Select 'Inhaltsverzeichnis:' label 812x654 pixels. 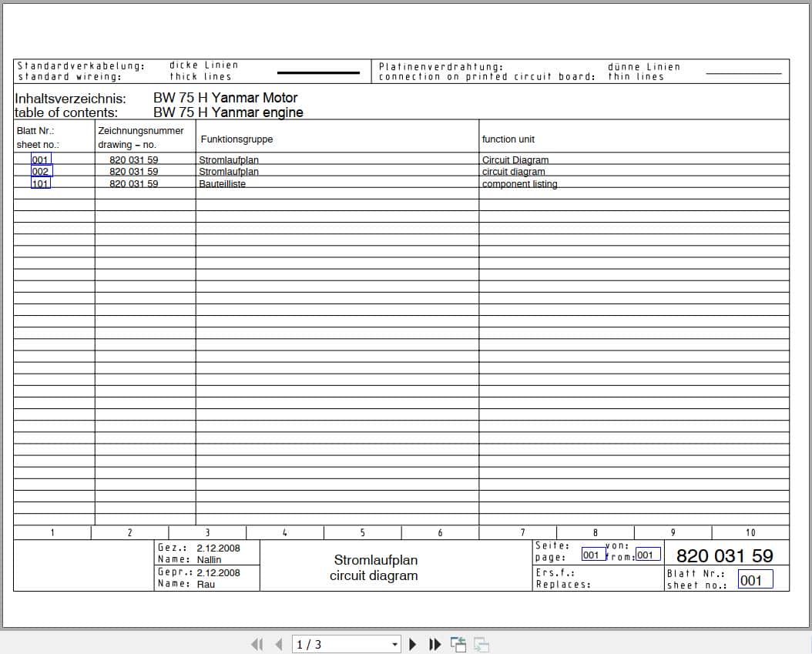[x=70, y=99]
